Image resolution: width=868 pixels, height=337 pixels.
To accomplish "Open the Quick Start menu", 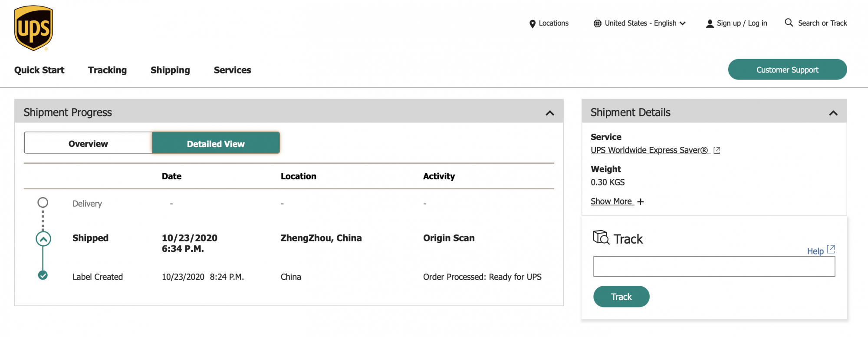I will tap(39, 70).
